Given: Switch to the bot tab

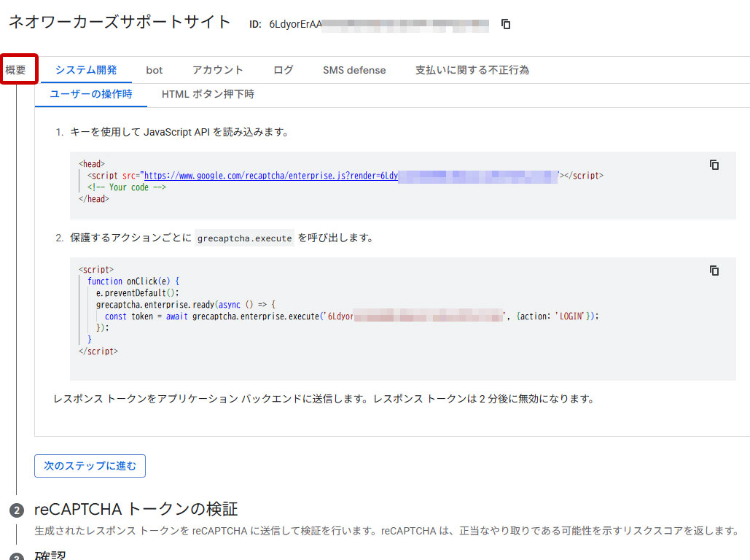Looking at the screenshot, I should [154, 70].
